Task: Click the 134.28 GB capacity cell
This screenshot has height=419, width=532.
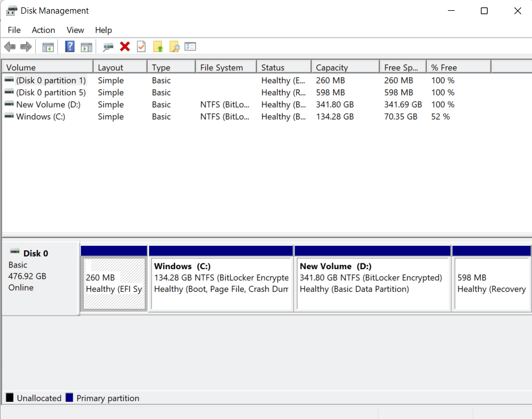Action: point(335,116)
